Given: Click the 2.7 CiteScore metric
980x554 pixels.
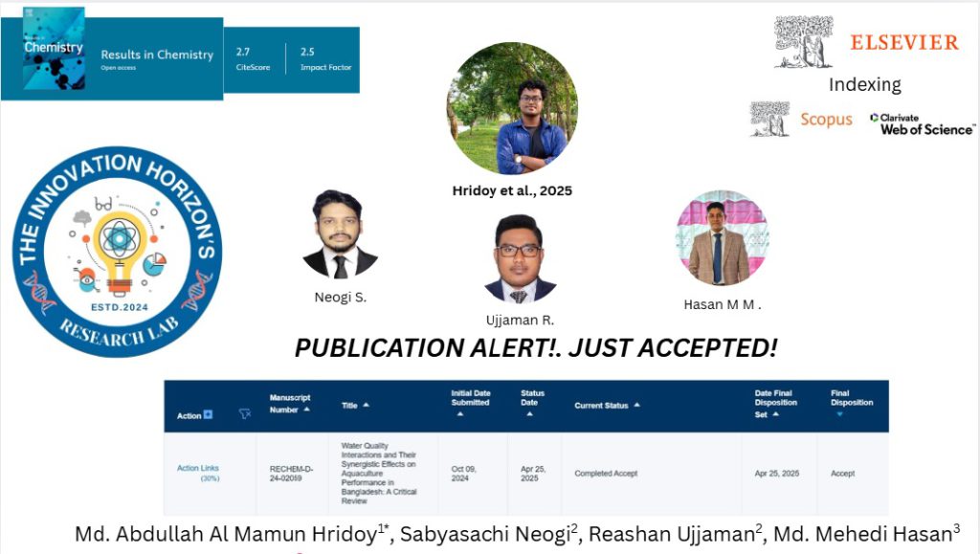Looking at the screenshot, I should tap(253, 58).
